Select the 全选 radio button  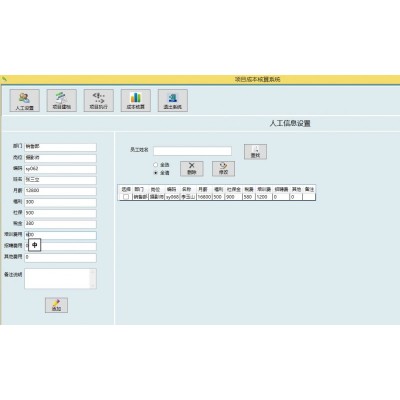tap(155, 165)
